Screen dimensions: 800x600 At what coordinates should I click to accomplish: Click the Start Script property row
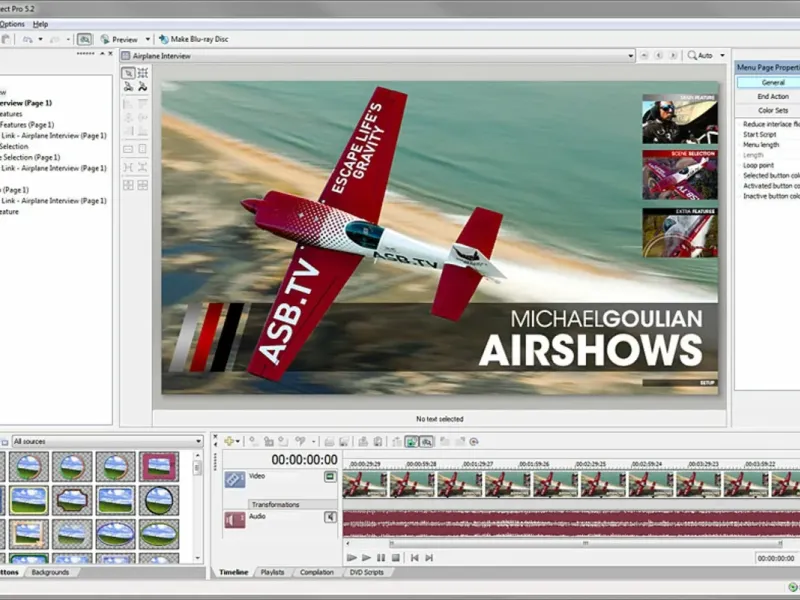coord(768,135)
